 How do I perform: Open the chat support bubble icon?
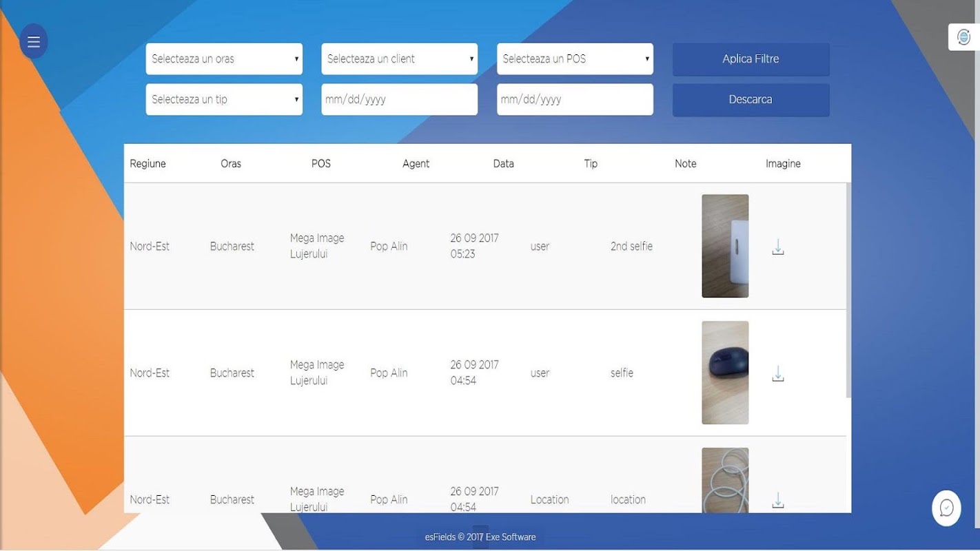coord(946,508)
